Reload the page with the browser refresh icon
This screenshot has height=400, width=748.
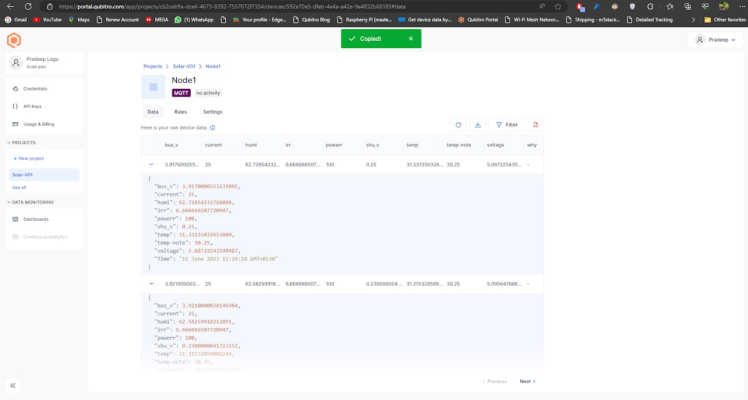(28, 7)
